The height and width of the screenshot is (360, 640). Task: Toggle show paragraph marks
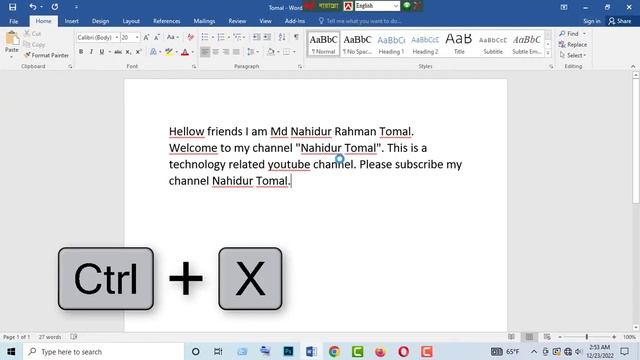click(x=296, y=37)
